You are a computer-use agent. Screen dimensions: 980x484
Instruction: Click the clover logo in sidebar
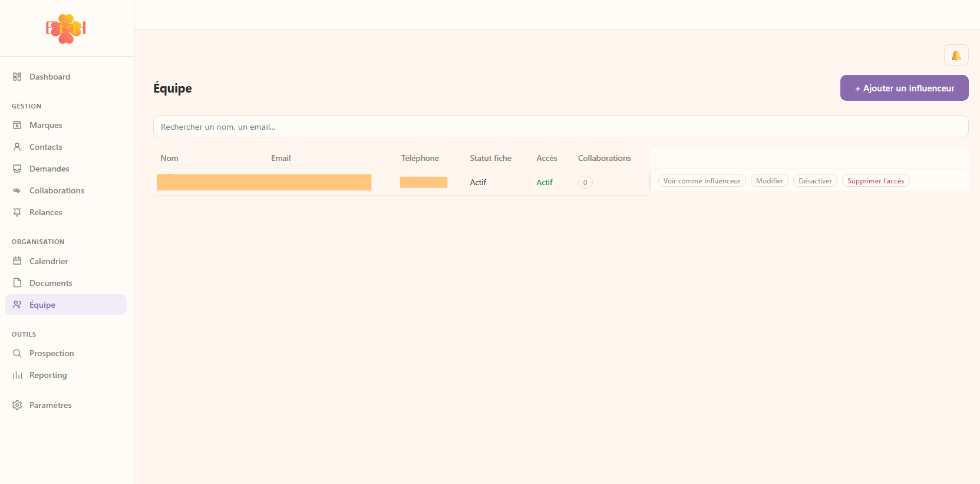(66, 28)
